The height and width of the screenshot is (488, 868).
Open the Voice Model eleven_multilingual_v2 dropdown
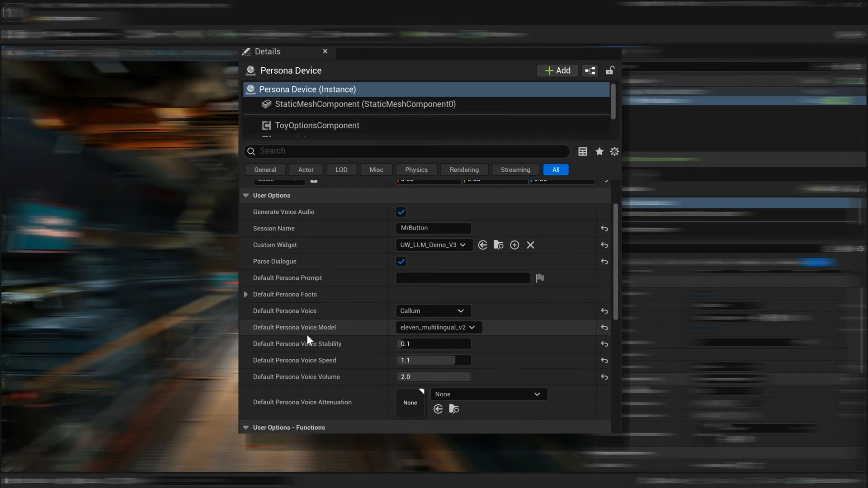tap(438, 327)
